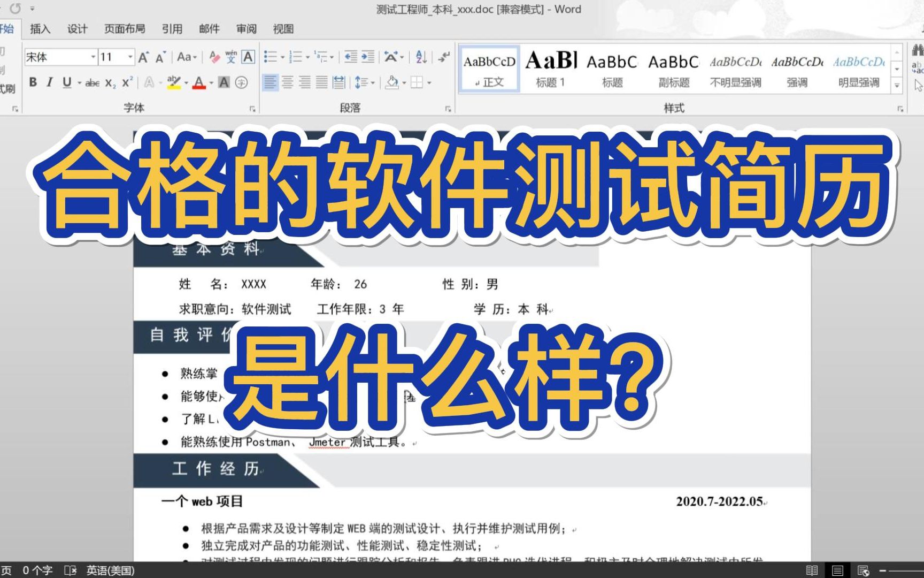Apply bulleted list
This screenshot has height=578, width=924.
(271, 57)
